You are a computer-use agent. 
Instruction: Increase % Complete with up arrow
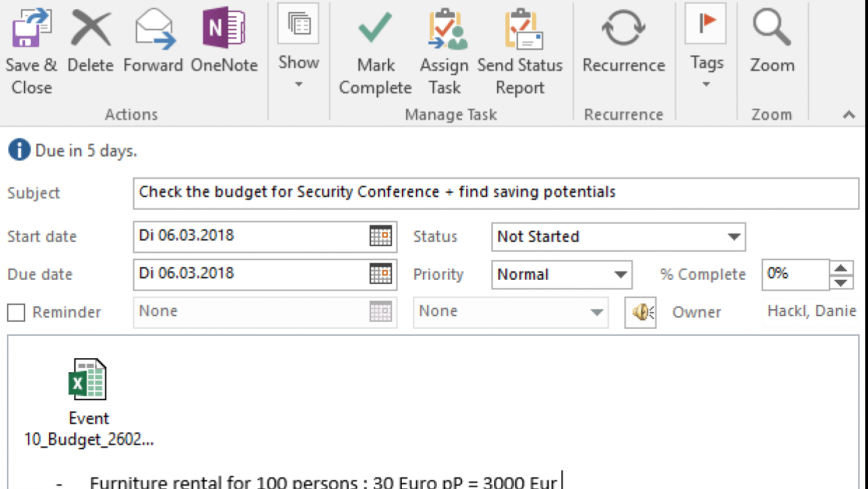tap(841, 268)
